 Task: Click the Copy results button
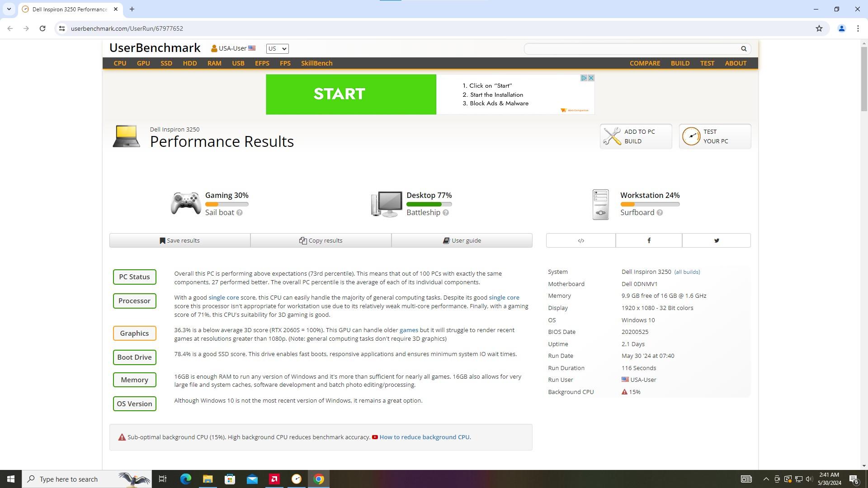321,240
